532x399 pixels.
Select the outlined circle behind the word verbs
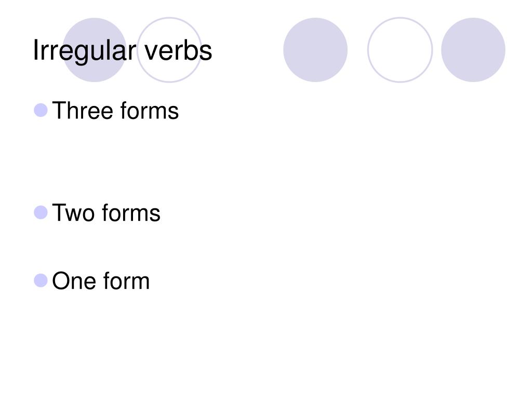(170, 50)
